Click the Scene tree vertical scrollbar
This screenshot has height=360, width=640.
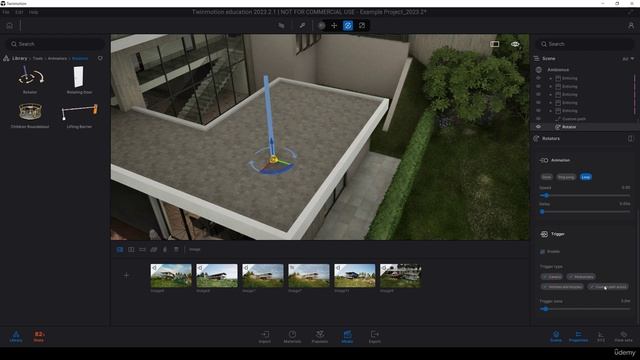point(635,94)
